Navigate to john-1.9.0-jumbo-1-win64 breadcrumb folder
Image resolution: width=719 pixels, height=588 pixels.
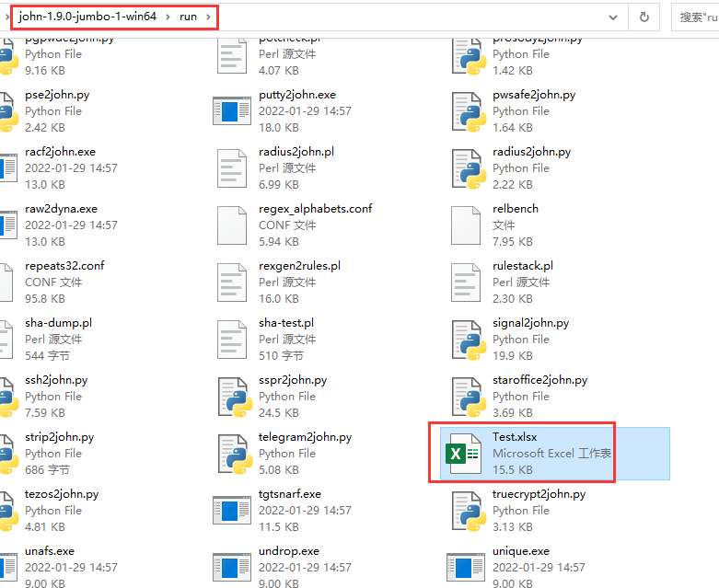[x=87, y=17]
